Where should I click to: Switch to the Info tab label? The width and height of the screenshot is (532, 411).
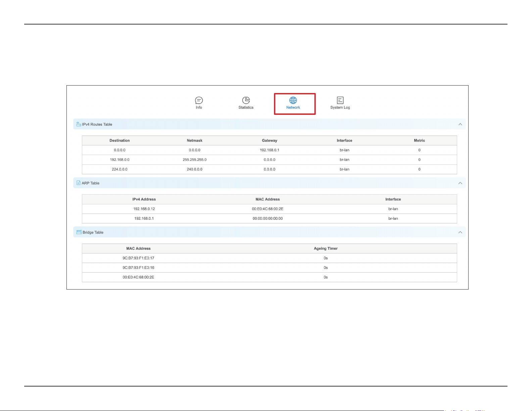pyautogui.click(x=199, y=107)
